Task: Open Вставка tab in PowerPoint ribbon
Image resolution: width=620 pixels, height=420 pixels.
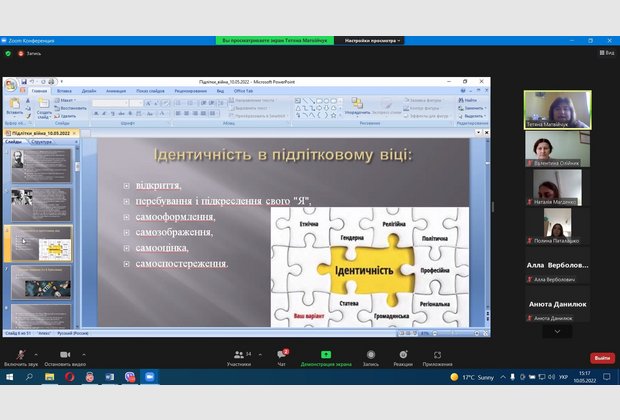Action: click(65, 90)
